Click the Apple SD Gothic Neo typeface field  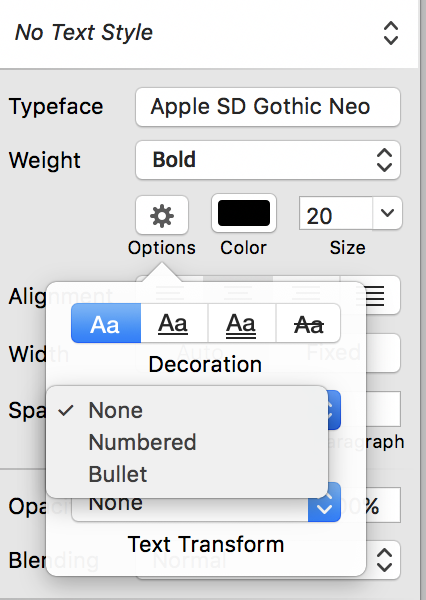tap(268, 107)
